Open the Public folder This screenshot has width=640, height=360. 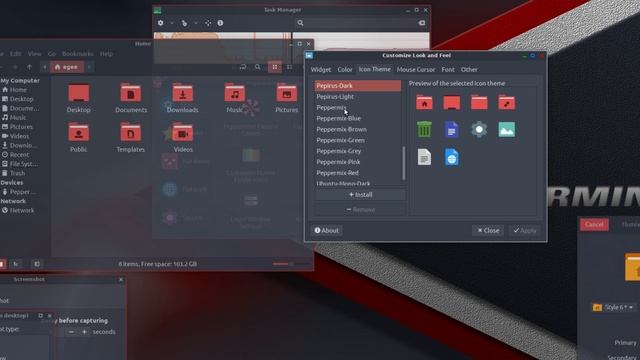coord(78,138)
